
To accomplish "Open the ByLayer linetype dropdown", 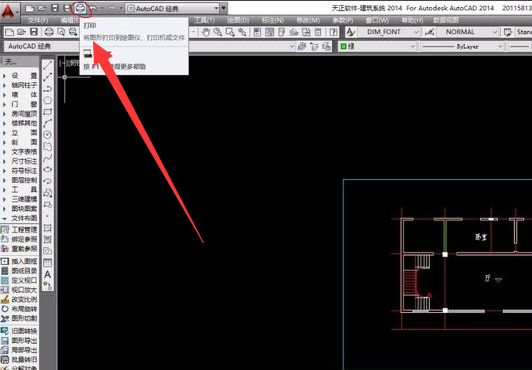I will point(462,46).
